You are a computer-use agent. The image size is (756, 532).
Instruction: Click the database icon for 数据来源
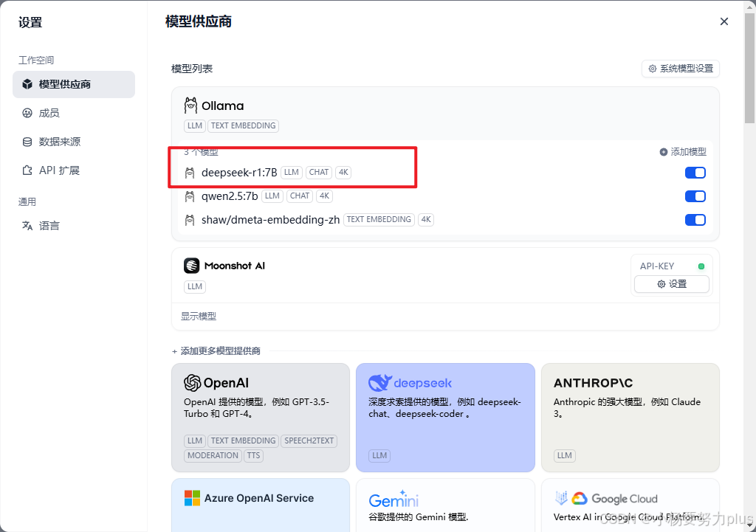(x=27, y=142)
